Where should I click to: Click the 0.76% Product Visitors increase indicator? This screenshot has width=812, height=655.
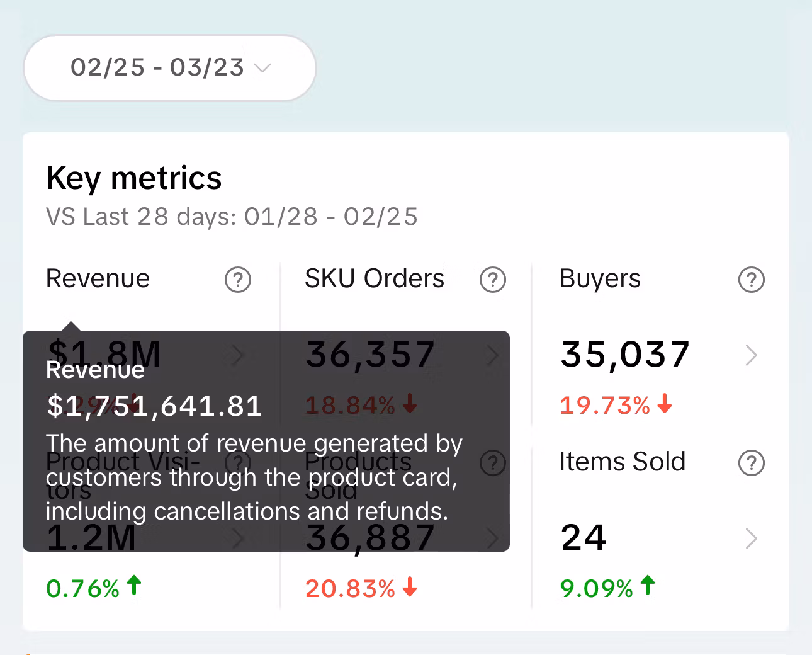pyautogui.click(x=93, y=588)
